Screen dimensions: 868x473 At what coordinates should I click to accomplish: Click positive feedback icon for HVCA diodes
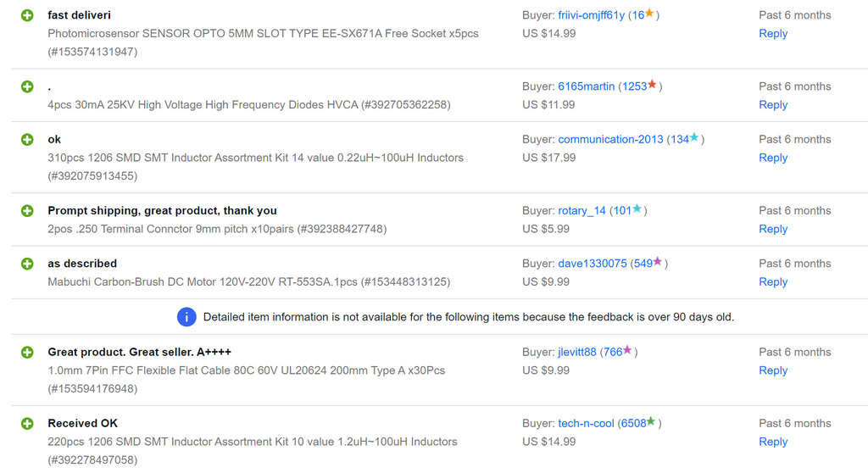(x=27, y=86)
